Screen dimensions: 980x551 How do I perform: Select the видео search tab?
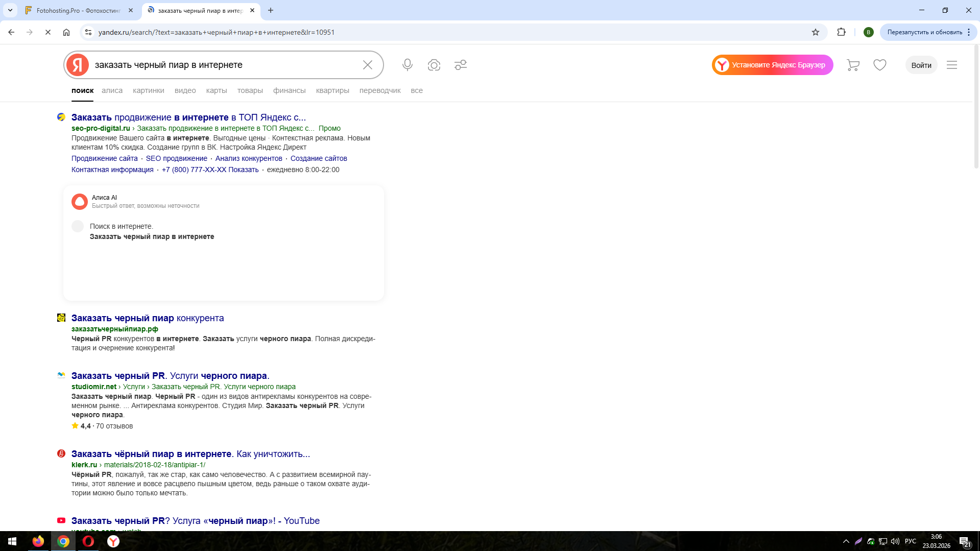[185, 90]
